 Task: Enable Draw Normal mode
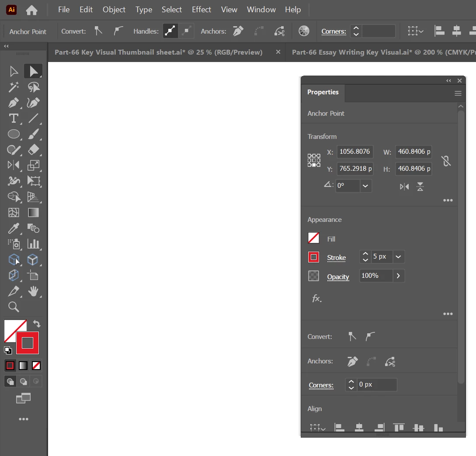[x=10, y=381]
